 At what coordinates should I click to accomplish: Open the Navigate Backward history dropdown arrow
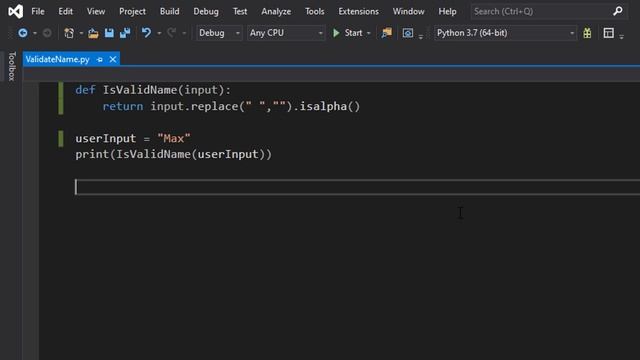35,33
